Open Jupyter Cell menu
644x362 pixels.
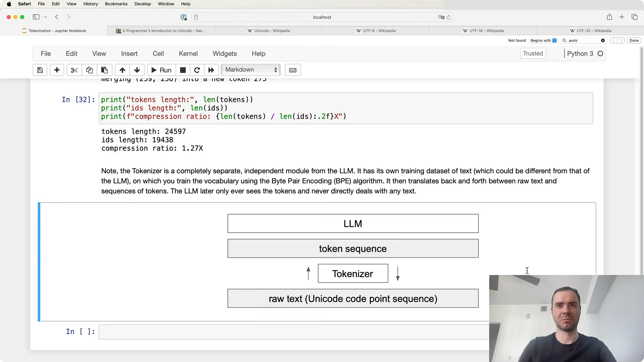(x=158, y=53)
